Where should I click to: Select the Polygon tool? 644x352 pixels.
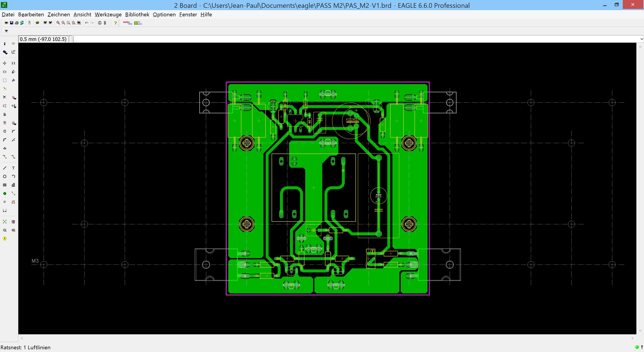(x=13, y=185)
